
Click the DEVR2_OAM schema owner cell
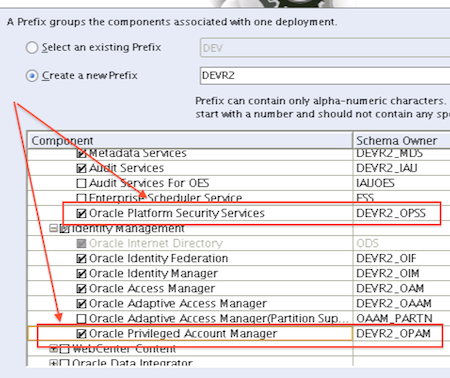(402, 288)
